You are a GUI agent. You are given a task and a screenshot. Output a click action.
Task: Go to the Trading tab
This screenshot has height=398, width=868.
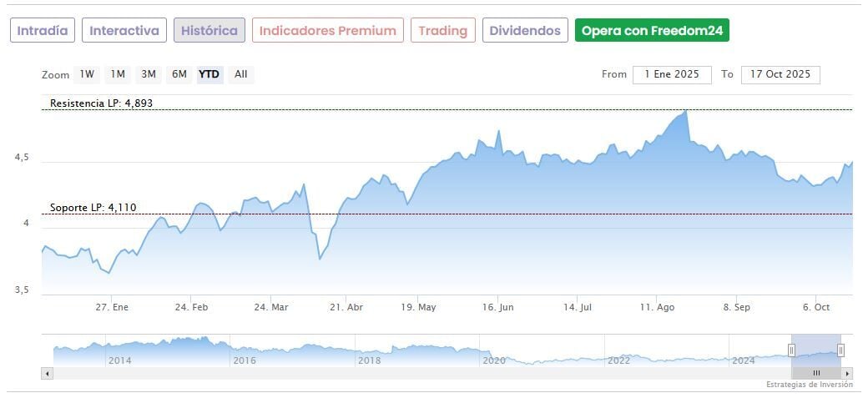442,31
